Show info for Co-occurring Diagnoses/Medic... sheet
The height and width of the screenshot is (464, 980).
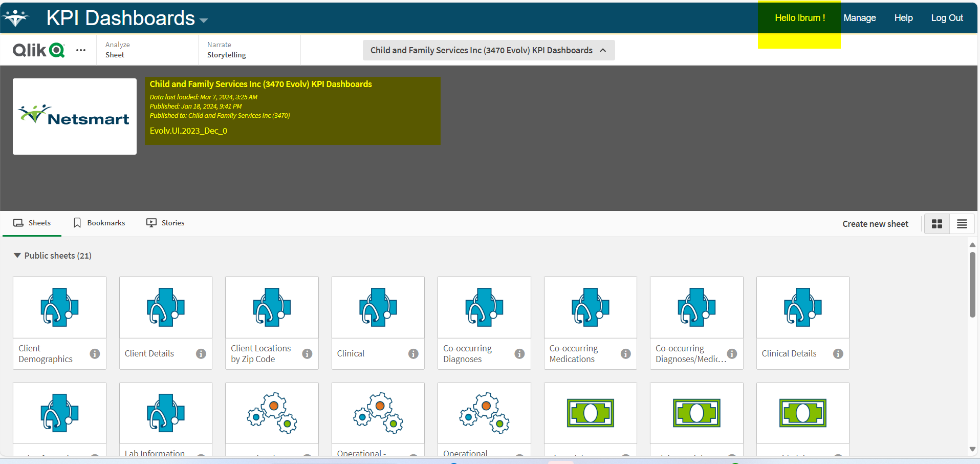pyautogui.click(x=732, y=353)
